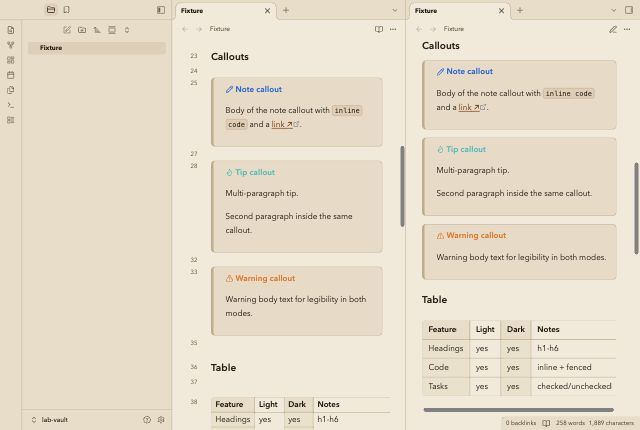Open the tab list chevron of reading pane
This screenshot has height=430, width=640.
tap(613, 10)
